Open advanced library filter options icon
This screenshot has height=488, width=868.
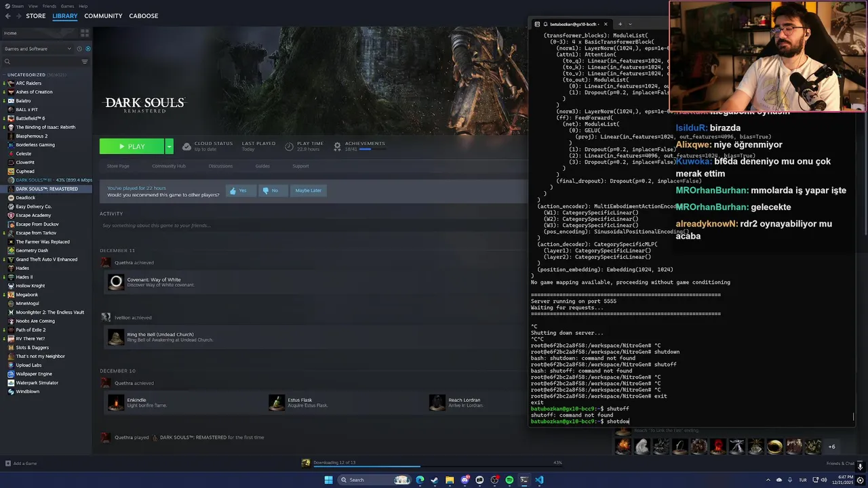click(x=85, y=62)
